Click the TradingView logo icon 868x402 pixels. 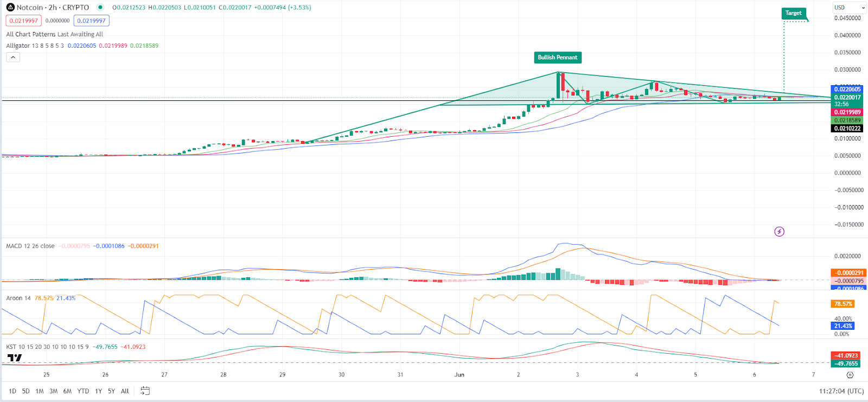click(x=15, y=358)
